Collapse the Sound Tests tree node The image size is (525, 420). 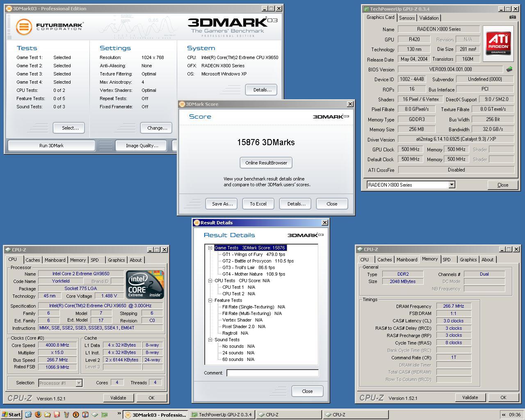[x=210, y=340]
